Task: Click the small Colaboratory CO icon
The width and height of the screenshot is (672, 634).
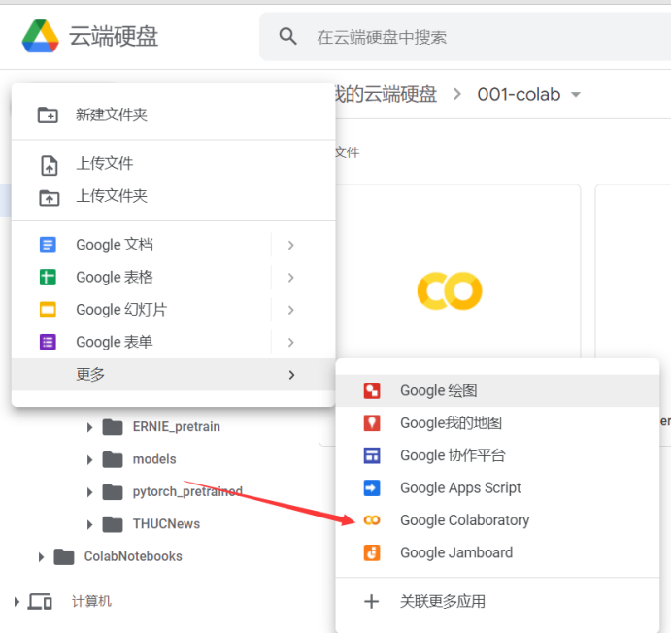Action: coord(372,520)
